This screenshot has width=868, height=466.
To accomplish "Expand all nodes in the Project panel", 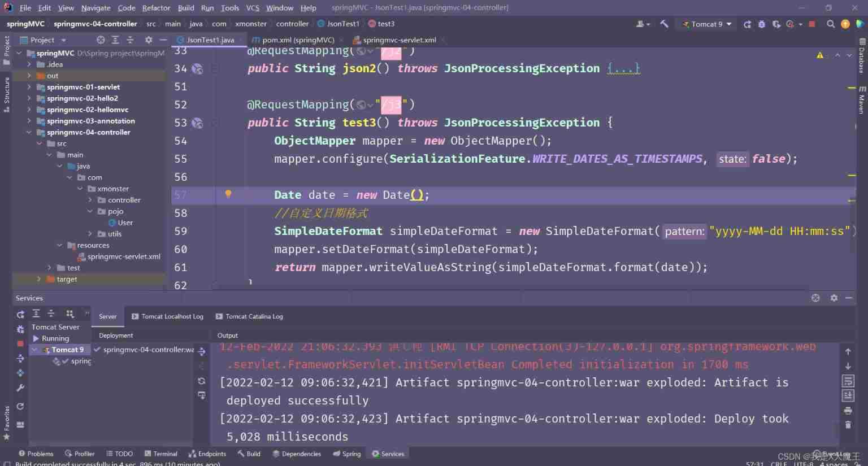I will tap(115, 40).
